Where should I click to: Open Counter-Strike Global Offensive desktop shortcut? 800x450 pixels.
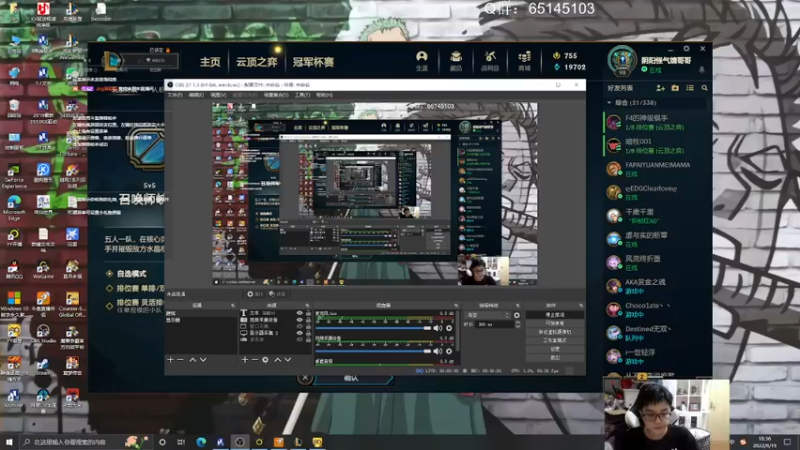coord(71,304)
